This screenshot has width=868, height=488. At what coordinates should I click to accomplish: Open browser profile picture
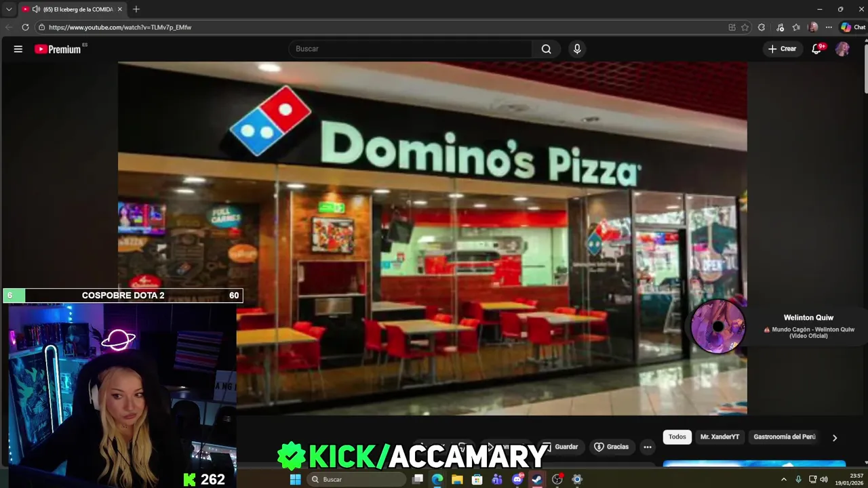(x=813, y=27)
